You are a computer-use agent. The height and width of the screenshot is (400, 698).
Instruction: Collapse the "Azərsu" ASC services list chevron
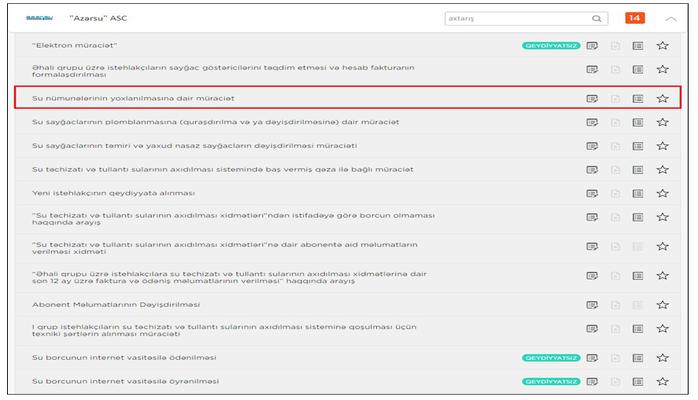point(670,19)
